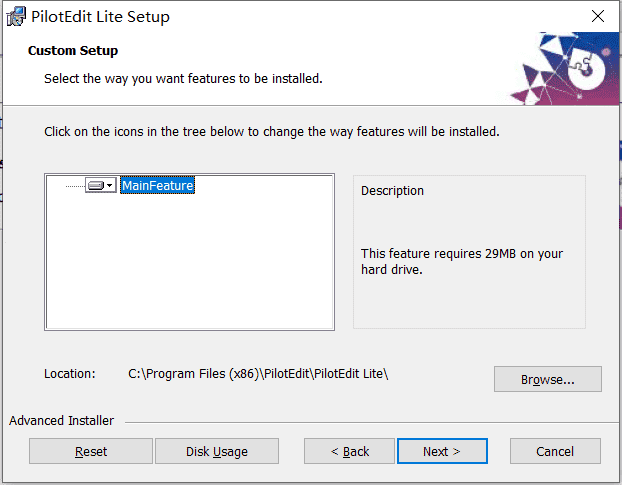Screen dimensions: 622x485
Task: Proceed with the Next > button
Action: click(x=442, y=451)
